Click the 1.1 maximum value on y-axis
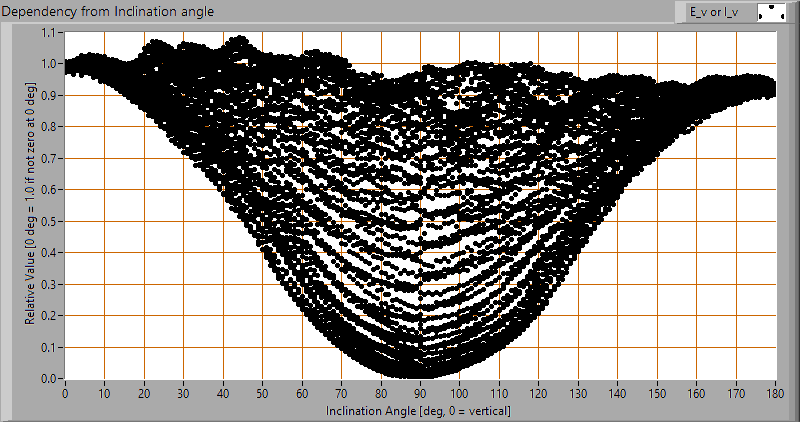This screenshot has width=800, height=422. (50, 32)
